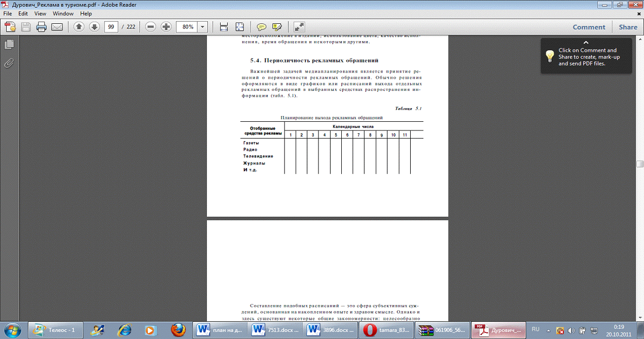Go to previous page with up arrow
This screenshot has height=339, width=644.
point(79,27)
